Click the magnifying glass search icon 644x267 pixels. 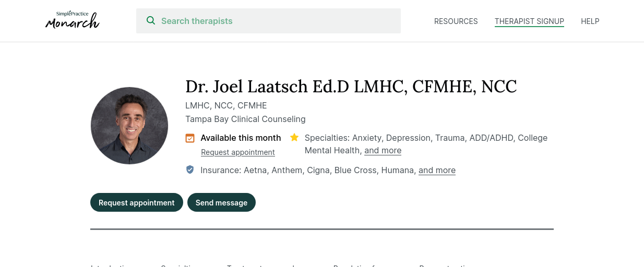(151, 21)
